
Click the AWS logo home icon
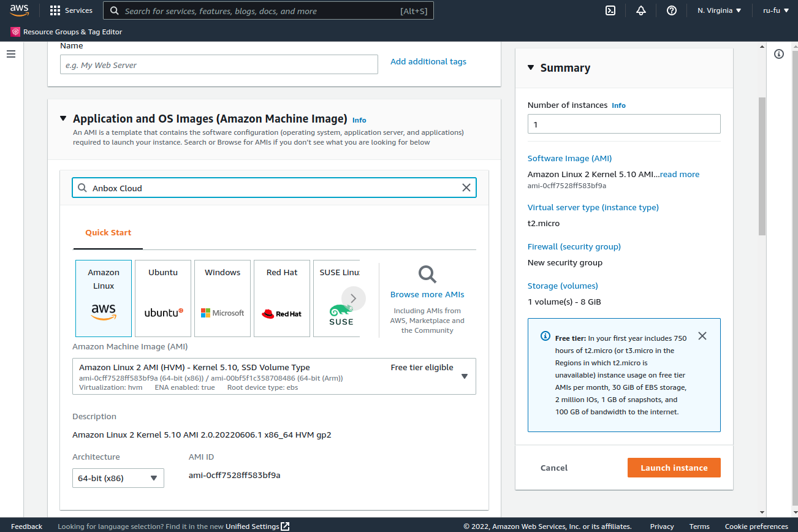tap(20, 10)
